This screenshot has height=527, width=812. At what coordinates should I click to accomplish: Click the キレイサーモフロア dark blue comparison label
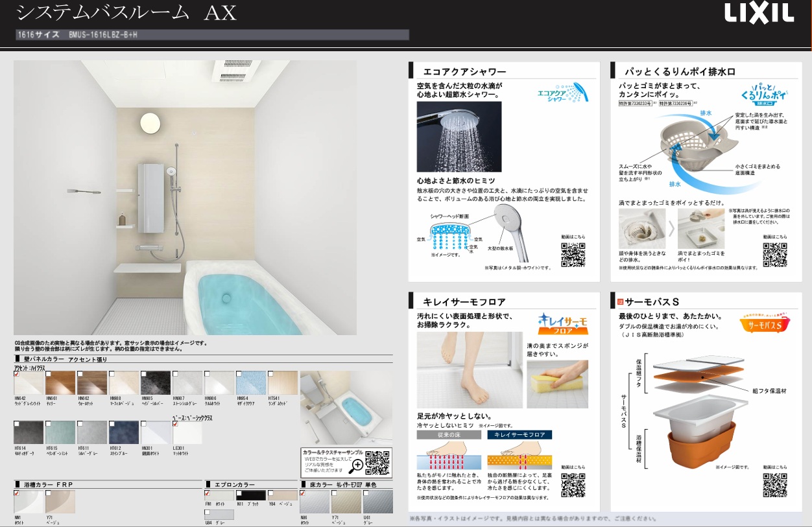click(519, 435)
